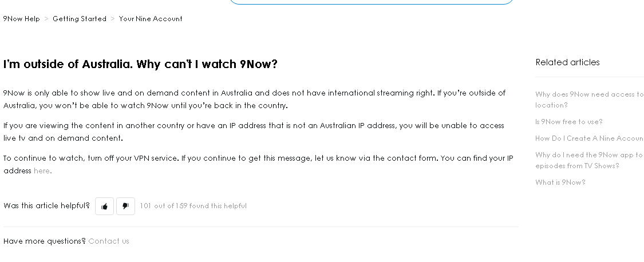This screenshot has height=262, width=644.
Task: Go to the 9Now Help breadcrumb
Action: click(21, 19)
